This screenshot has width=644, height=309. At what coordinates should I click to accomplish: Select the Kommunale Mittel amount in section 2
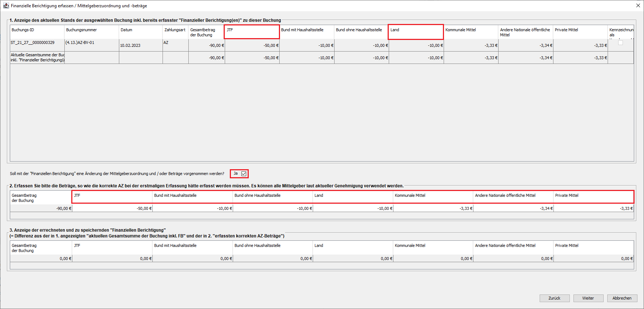click(x=433, y=208)
